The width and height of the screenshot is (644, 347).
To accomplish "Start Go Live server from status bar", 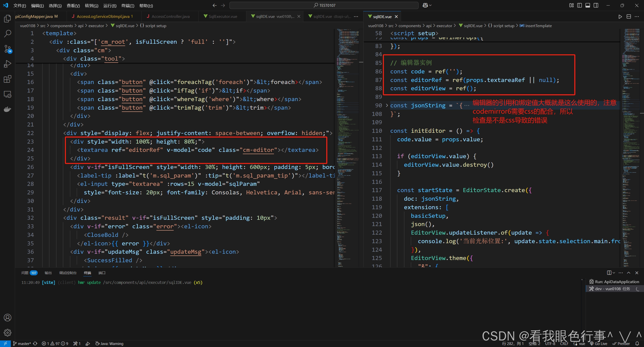I will coord(601,343).
